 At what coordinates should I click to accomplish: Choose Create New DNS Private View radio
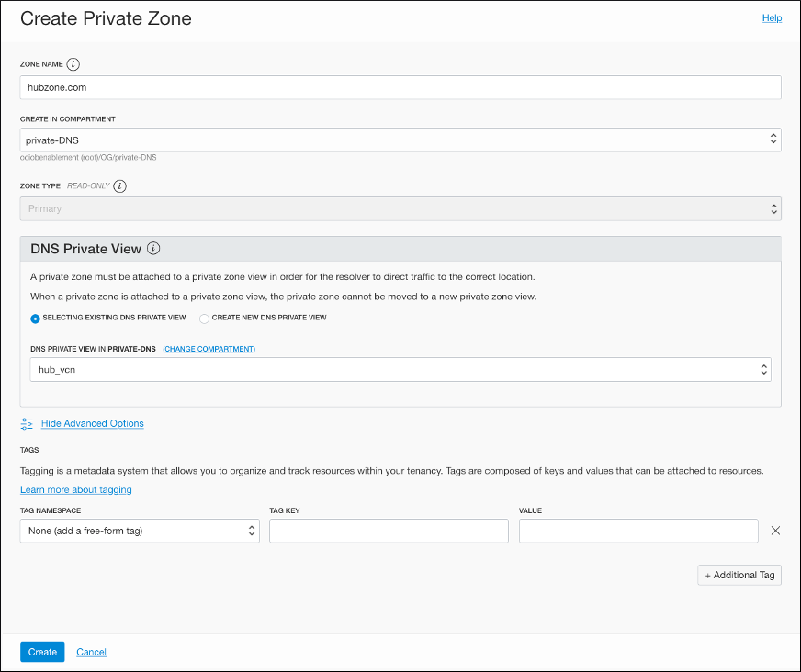click(x=204, y=319)
